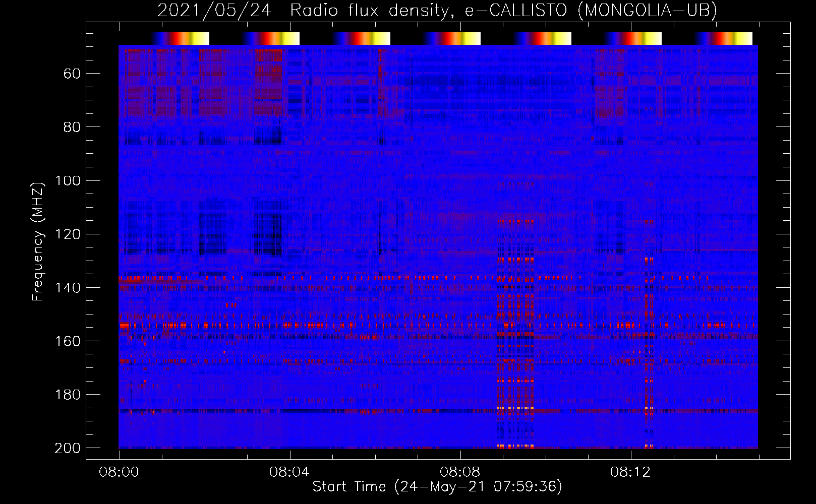This screenshot has height=504, width=816.
Task: Click the 200 frequency tick label
Action: tap(68, 448)
